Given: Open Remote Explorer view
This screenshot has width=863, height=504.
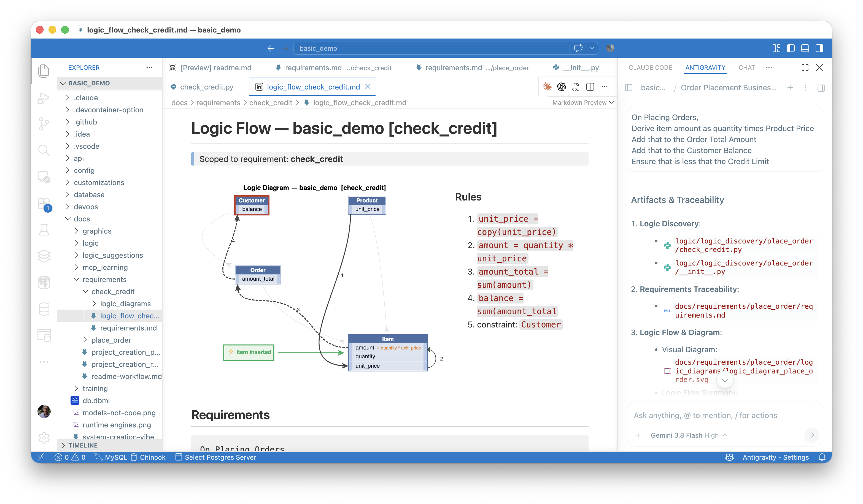Looking at the screenshot, I should pos(44,177).
